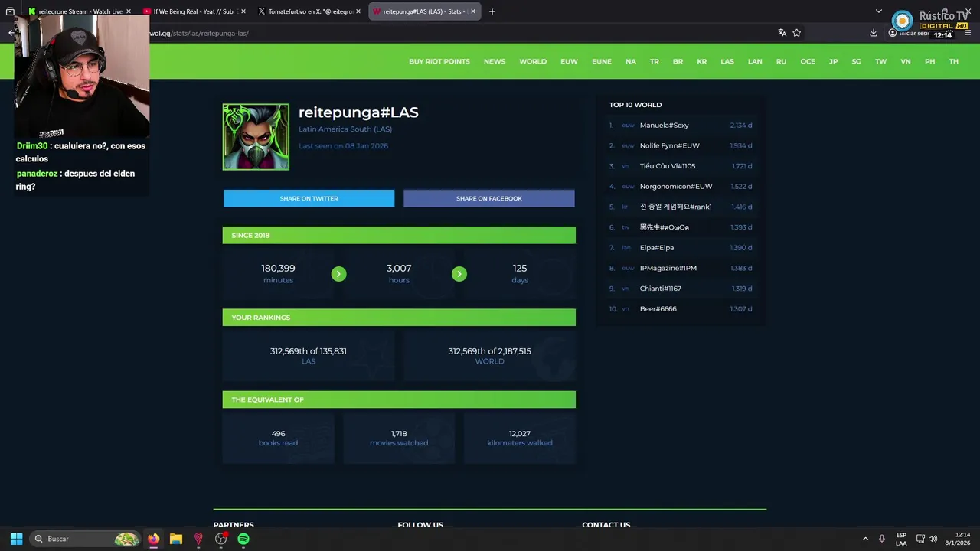Viewport: 980px width, 551px height.
Task: Select the reitepunga#LAS Stats tab
Action: [424, 11]
